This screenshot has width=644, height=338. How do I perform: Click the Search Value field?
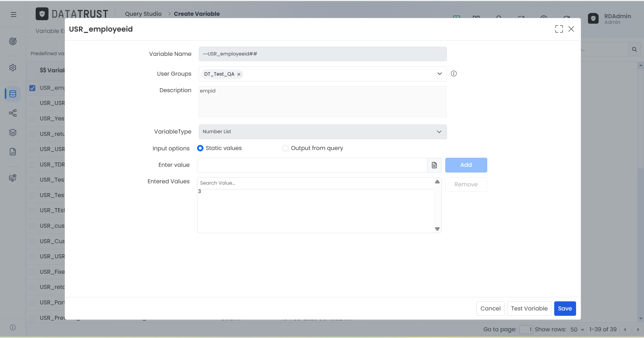tap(315, 183)
